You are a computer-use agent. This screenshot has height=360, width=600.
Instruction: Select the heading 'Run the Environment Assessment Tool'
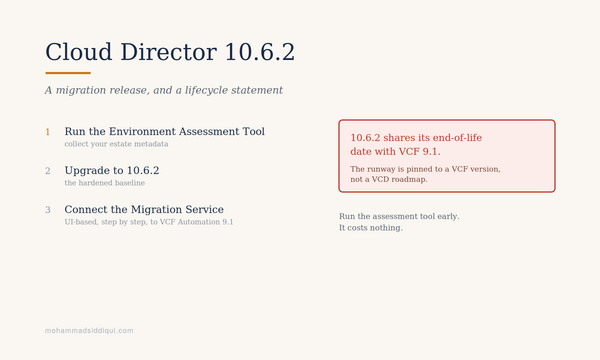click(x=165, y=131)
